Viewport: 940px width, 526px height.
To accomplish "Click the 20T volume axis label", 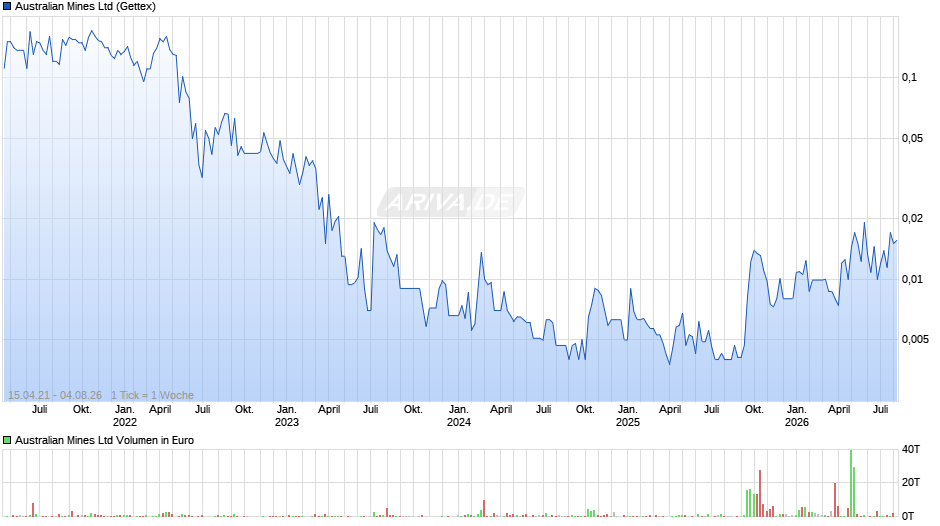I will [x=911, y=482].
